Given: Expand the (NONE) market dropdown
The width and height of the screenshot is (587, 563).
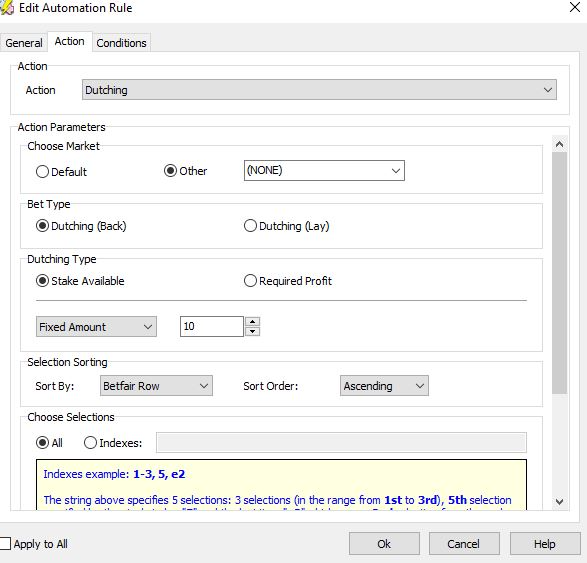Looking at the screenshot, I should (324, 171).
